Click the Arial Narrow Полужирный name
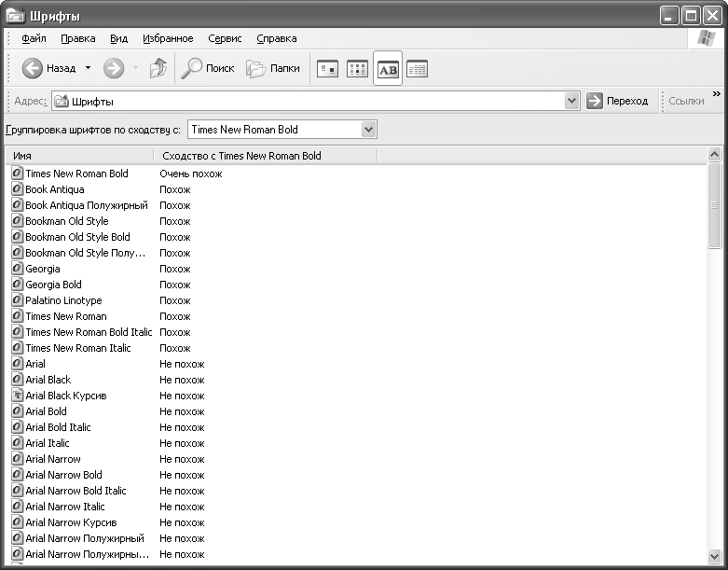 [85, 538]
